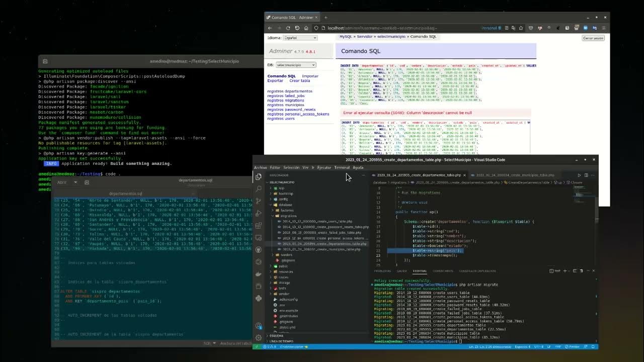
Task: Open GitHub icon in VS Code activity bar
Action: point(258,249)
